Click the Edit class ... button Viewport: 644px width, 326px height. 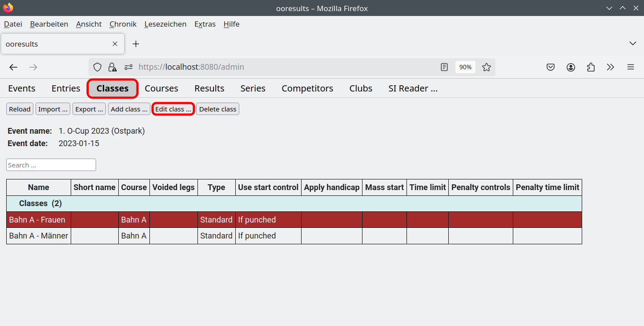click(x=173, y=109)
